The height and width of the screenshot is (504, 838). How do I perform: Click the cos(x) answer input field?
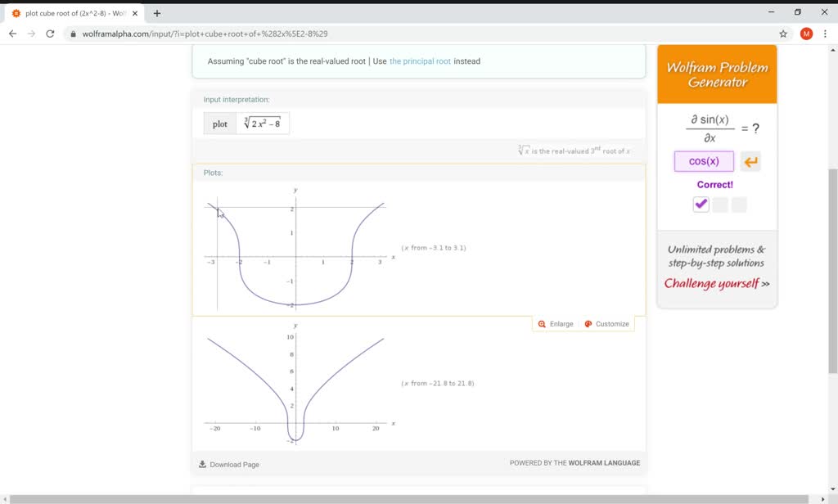(704, 161)
